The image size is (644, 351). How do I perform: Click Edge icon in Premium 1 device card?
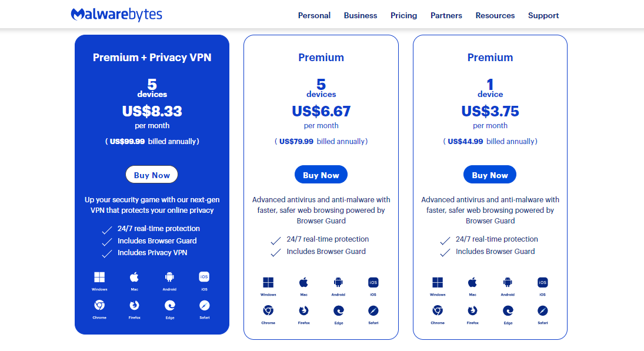(x=508, y=311)
